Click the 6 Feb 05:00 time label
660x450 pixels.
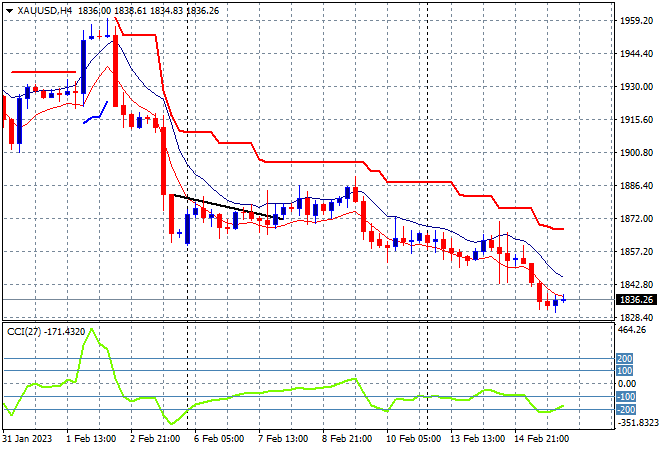[219, 439]
